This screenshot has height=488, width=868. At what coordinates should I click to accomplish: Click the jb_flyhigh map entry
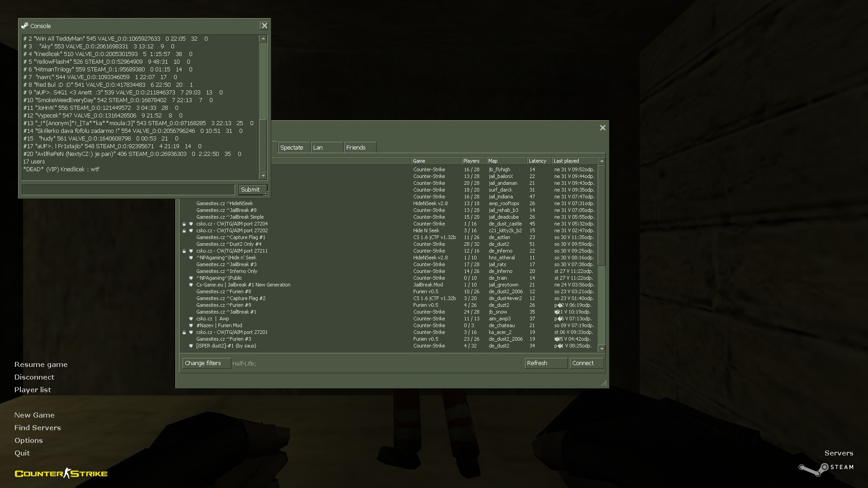click(x=499, y=170)
